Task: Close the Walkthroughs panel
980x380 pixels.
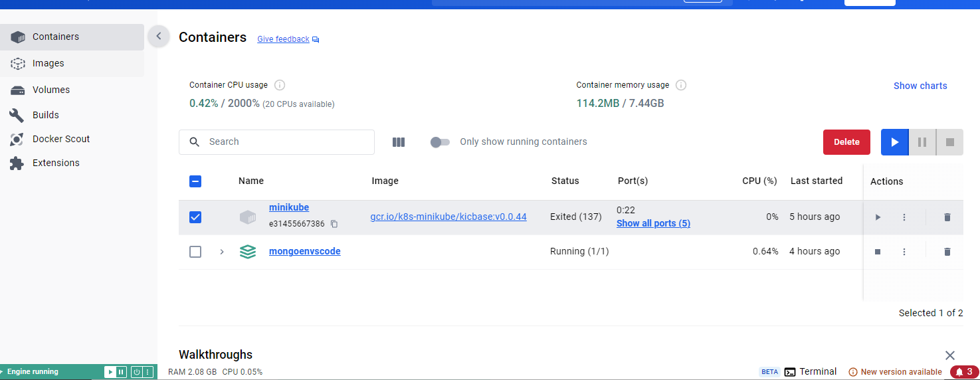Action: tap(950, 355)
